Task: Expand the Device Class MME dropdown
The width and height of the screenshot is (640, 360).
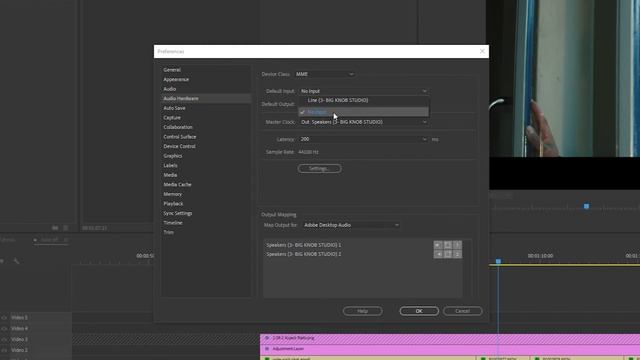Action: coord(325,74)
